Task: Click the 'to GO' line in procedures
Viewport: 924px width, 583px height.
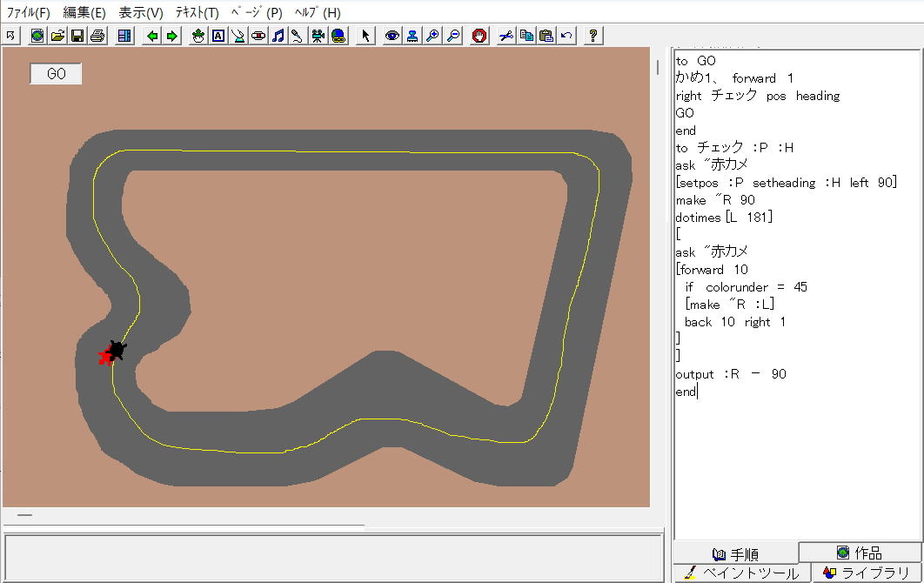Action: coord(695,61)
